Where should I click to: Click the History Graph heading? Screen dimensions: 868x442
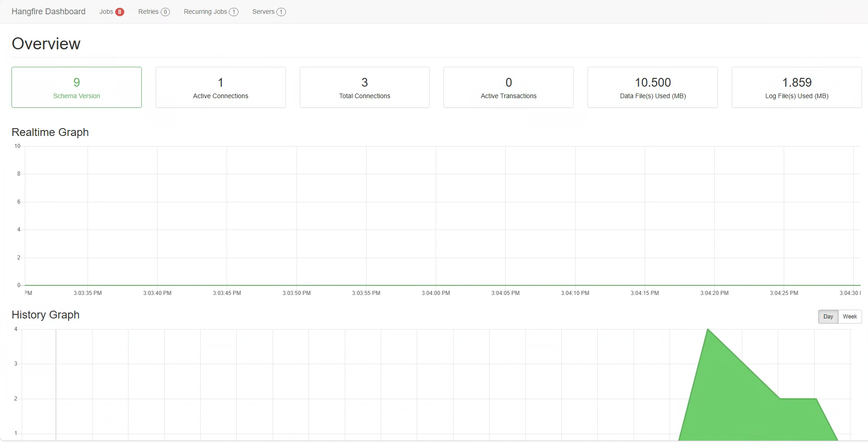46,315
